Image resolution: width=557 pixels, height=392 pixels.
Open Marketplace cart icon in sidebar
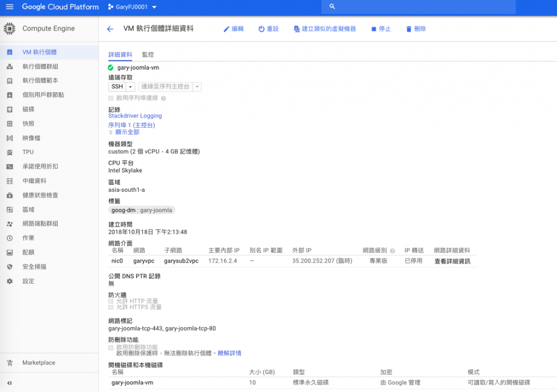click(10, 363)
